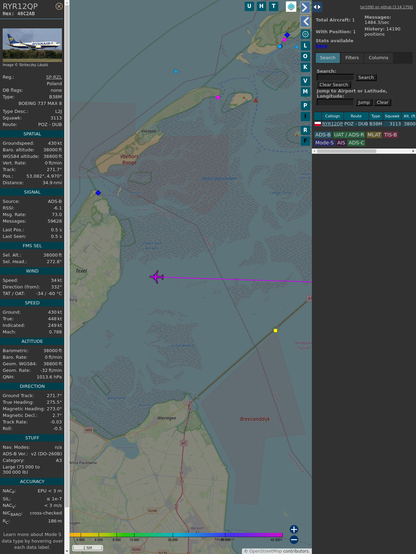
Task: Toggle the R map button
Action: 305,130
